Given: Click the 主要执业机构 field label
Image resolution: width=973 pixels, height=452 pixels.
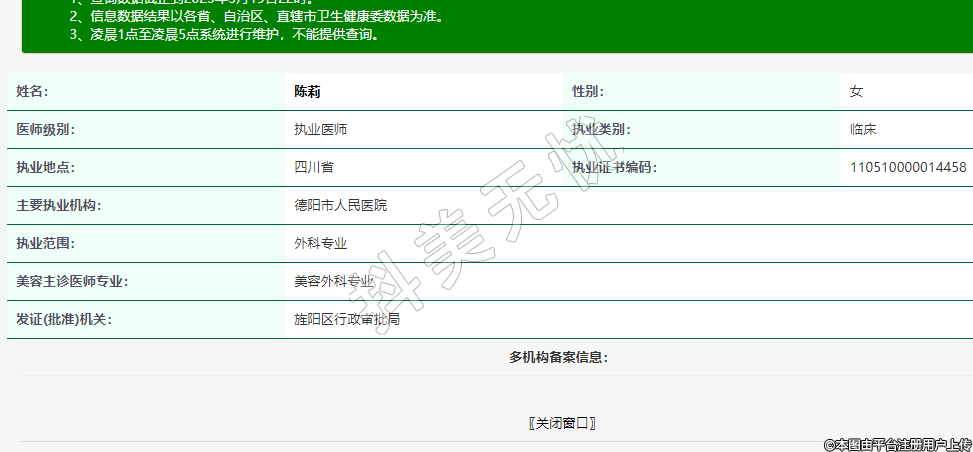Looking at the screenshot, I should (59, 205).
